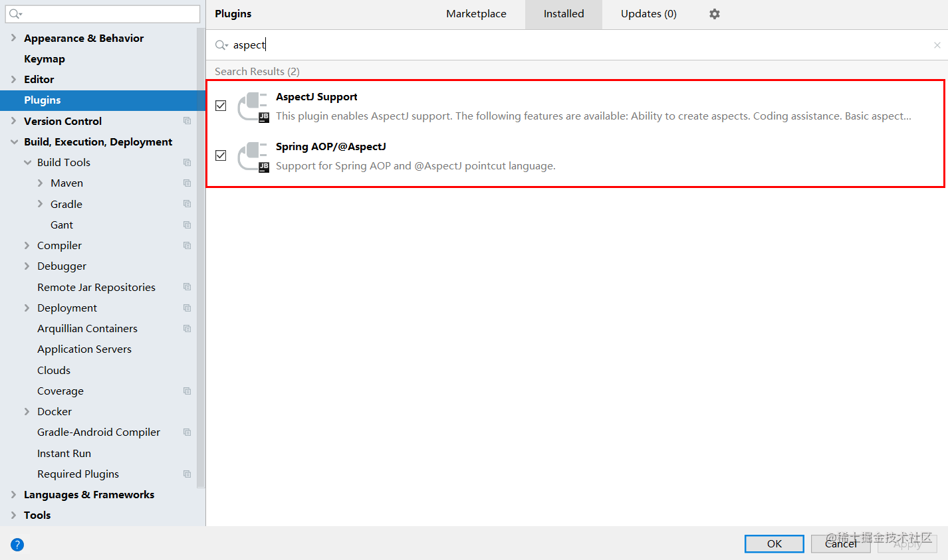Expand the Version Control section
948x560 pixels.
tap(13, 121)
